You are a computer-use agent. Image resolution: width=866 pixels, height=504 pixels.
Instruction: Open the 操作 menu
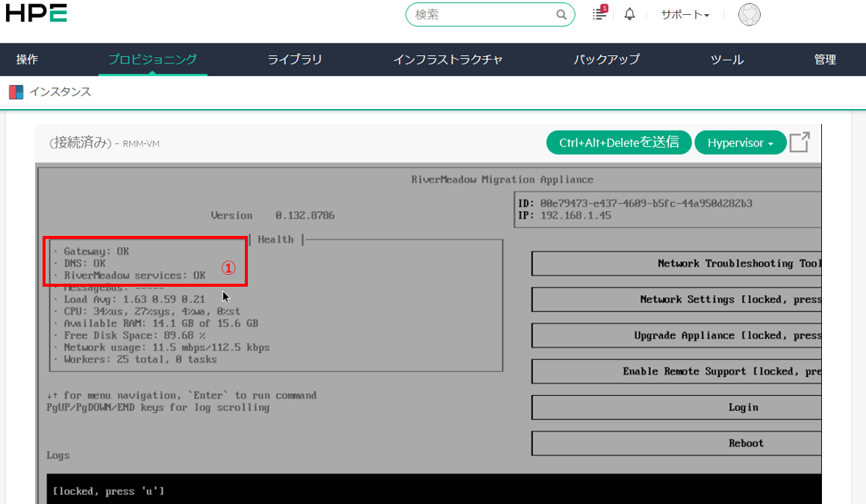[x=27, y=59]
